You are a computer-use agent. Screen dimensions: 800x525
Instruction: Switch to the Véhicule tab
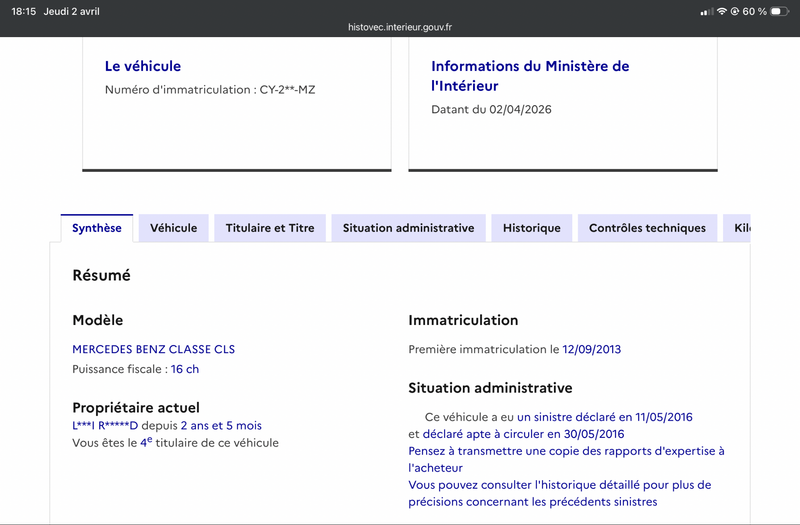[x=173, y=228]
